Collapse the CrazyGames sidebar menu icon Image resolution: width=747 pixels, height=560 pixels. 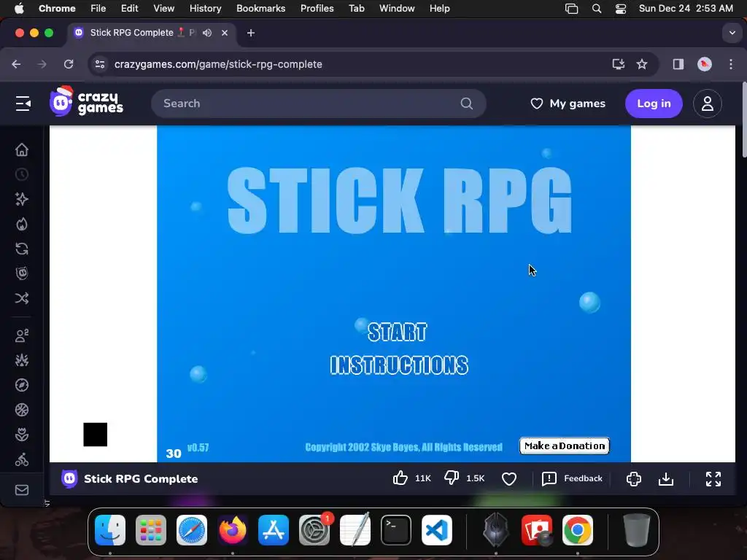(x=23, y=104)
